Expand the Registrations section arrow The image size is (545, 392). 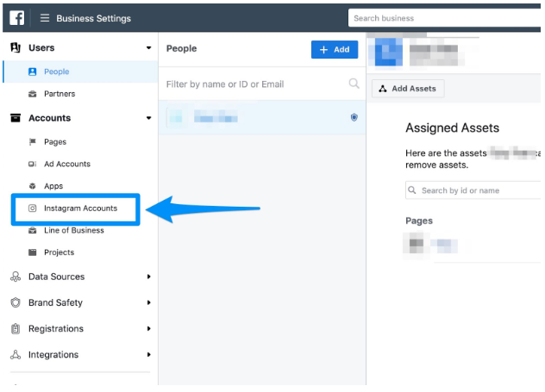pos(149,328)
